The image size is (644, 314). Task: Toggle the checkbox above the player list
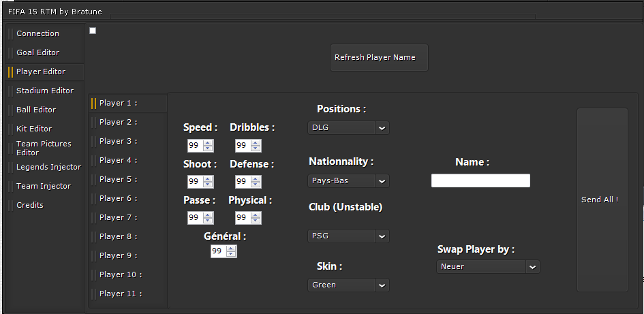[93, 31]
